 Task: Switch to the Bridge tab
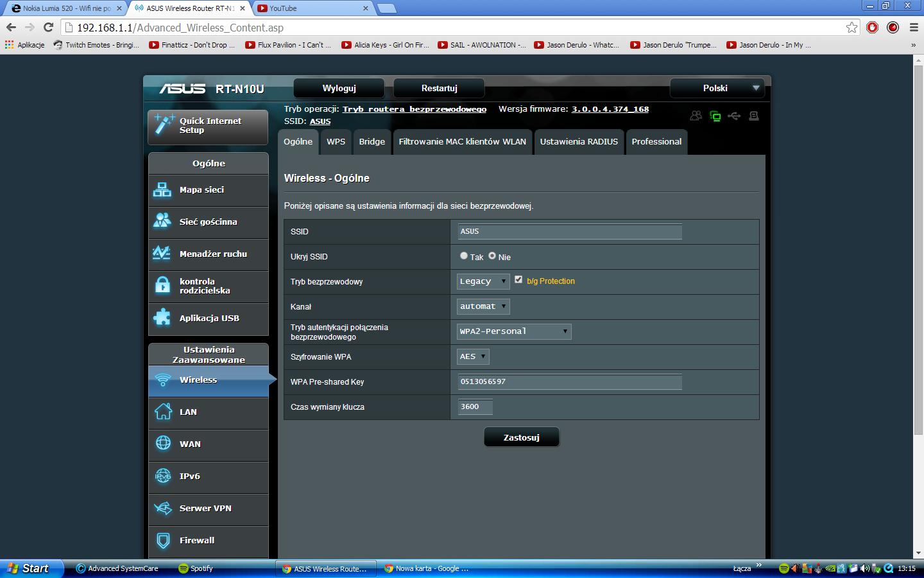click(x=372, y=142)
